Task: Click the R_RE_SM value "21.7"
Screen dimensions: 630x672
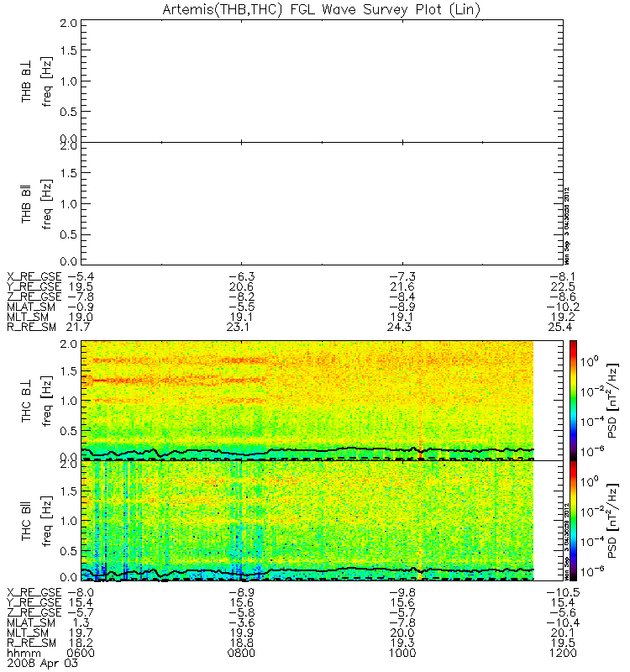Action: click(77, 328)
